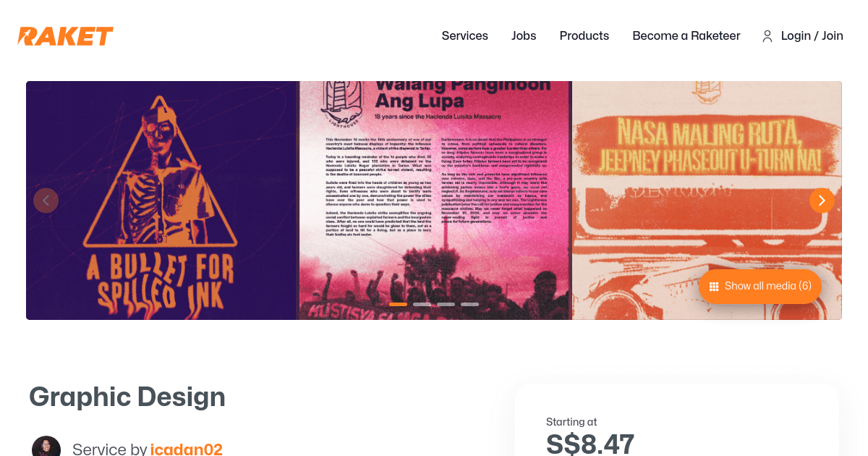Image resolution: width=868 pixels, height=456 pixels.
Task: Visit the icadan02 seller profile link
Action: 187,449
